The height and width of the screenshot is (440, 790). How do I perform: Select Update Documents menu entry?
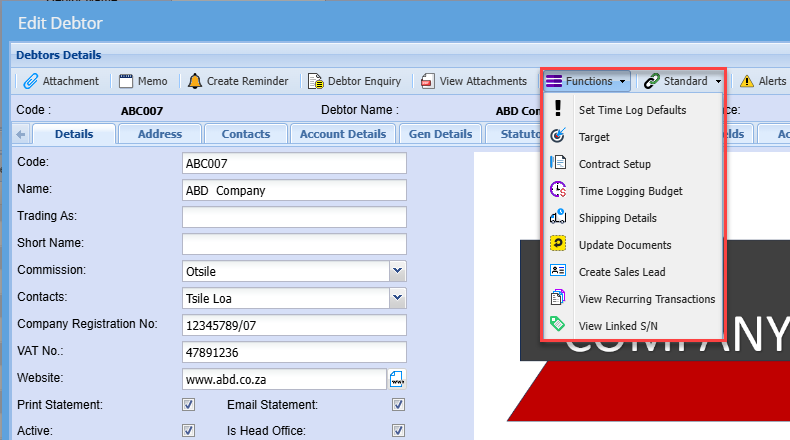pyautogui.click(x=632, y=245)
